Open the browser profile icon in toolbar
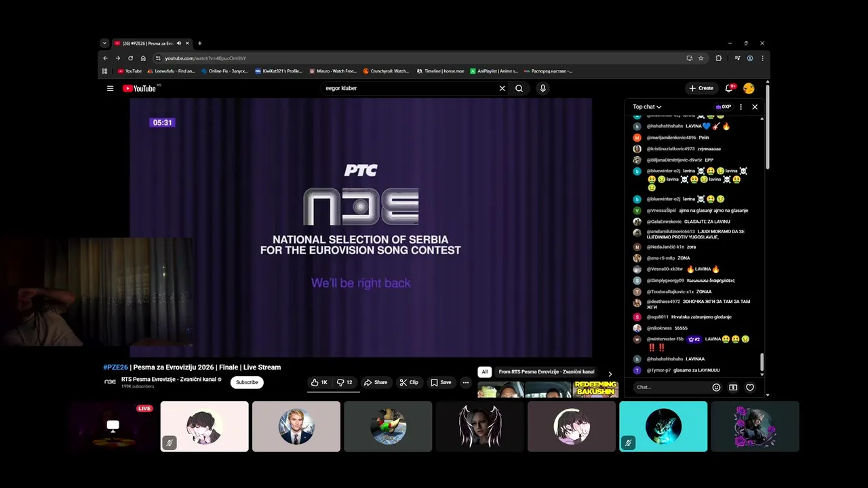The width and height of the screenshot is (868, 488). point(750,58)
